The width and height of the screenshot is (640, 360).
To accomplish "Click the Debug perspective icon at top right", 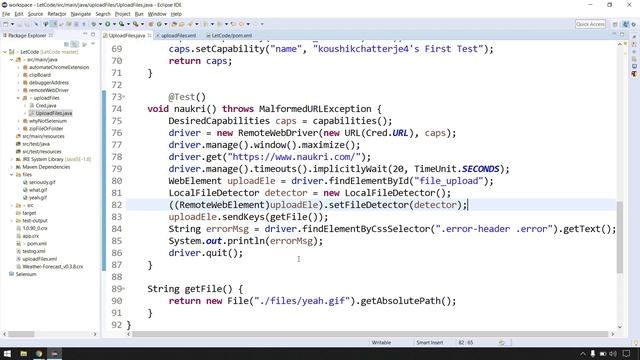I will 634,24.
